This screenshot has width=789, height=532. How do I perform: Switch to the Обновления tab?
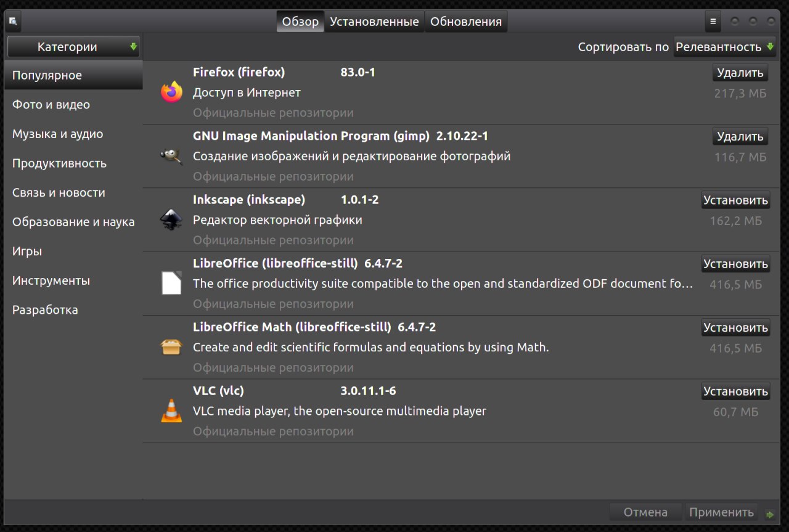[x=466, y=22]
